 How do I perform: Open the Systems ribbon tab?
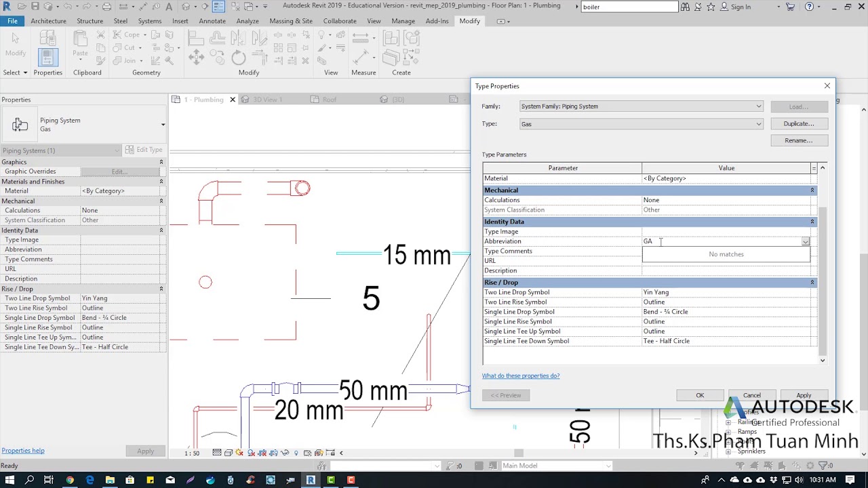(x=150, y=21)
